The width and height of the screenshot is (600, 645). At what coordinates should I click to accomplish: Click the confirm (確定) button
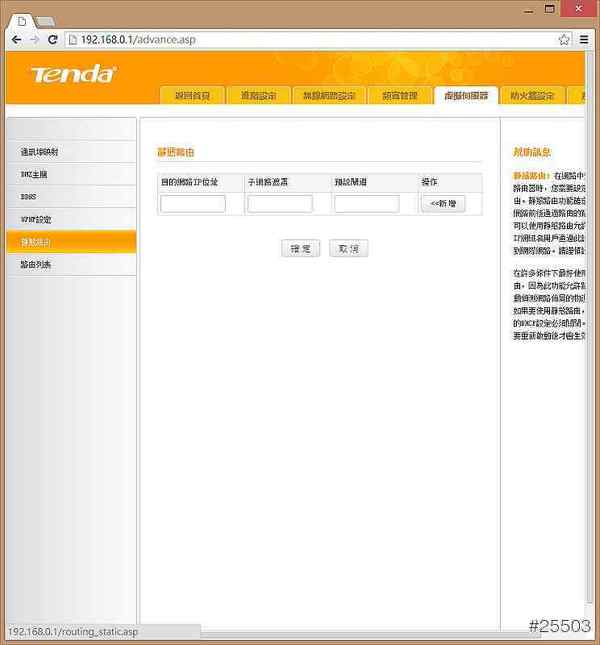(301, 248)
